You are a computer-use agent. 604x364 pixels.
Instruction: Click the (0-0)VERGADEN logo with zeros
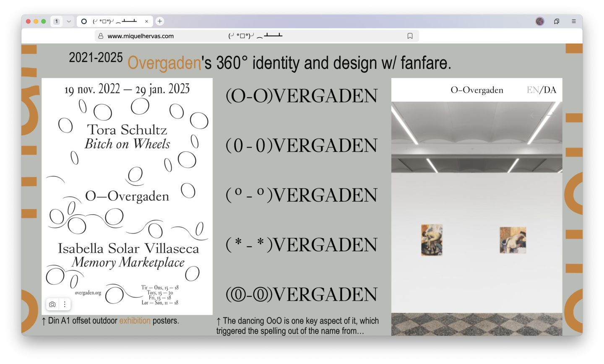pos(302,146)
